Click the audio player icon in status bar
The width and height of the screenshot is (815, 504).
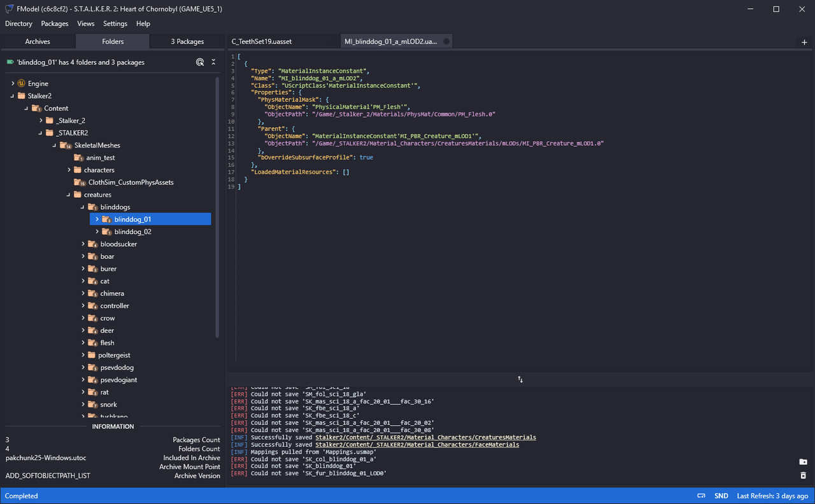[701, 496]
